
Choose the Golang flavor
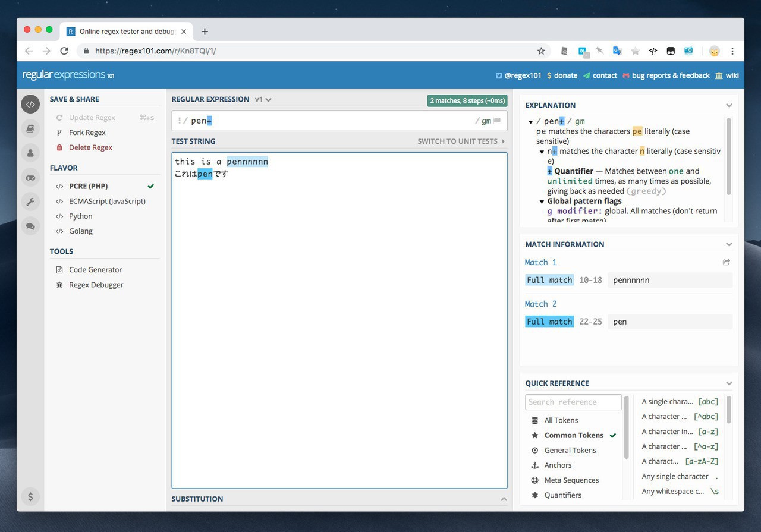point(80,231)
